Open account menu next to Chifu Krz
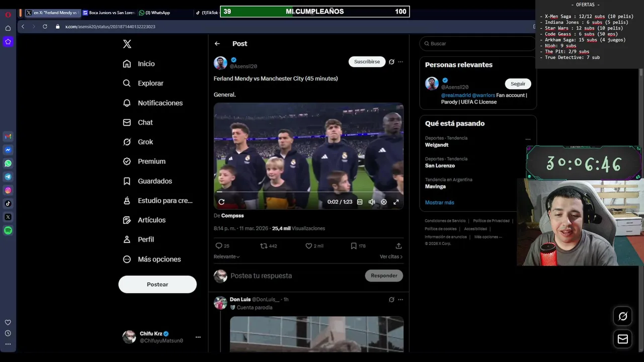Screen dimensions: 644x362 point(198,337)
